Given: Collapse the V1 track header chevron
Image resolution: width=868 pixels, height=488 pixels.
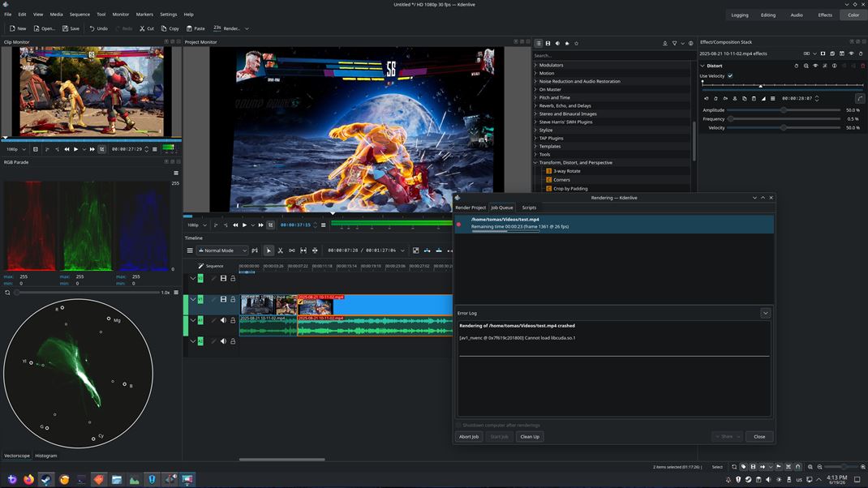Looking at the screenshot, I should (192, 299).
